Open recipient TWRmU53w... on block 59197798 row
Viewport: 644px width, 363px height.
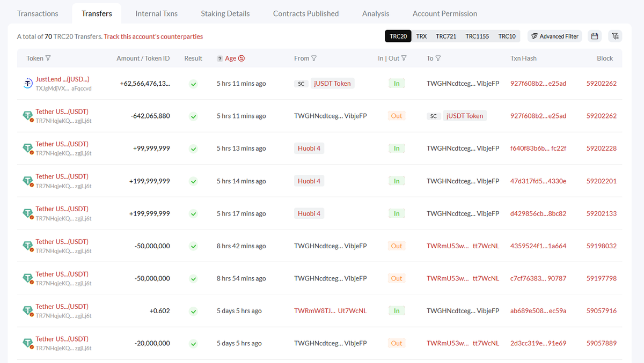pyautogui.click(x=463, y=278)
